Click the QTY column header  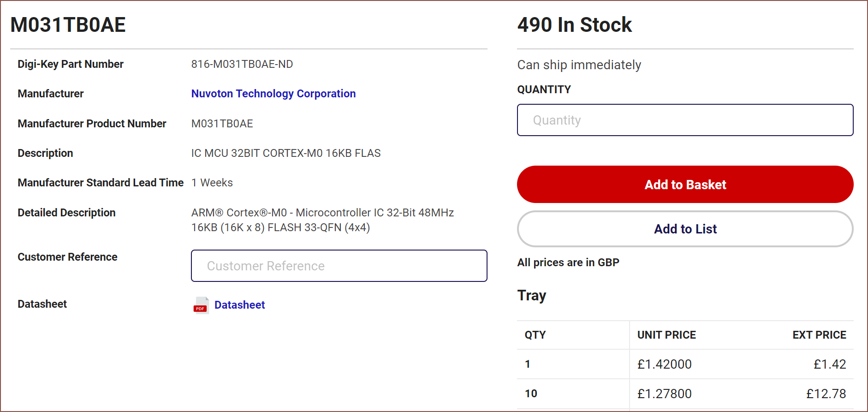535,335
